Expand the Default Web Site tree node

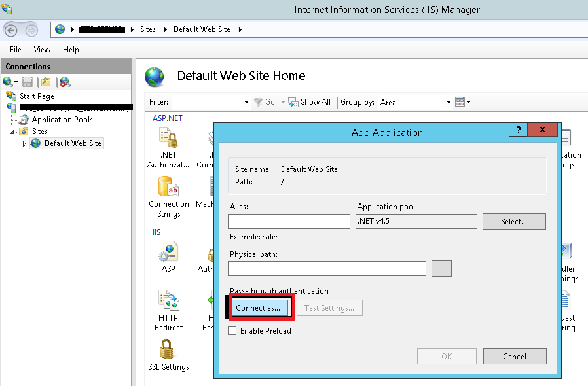tap(25, 144)
